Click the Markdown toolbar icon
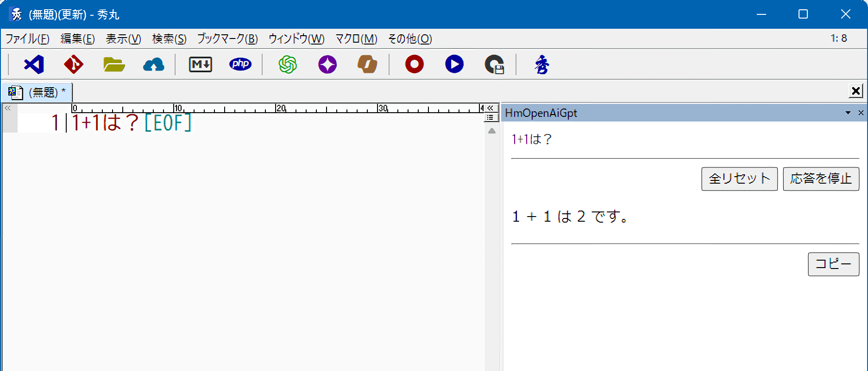 pyautogui.click(x=201, y=64)
